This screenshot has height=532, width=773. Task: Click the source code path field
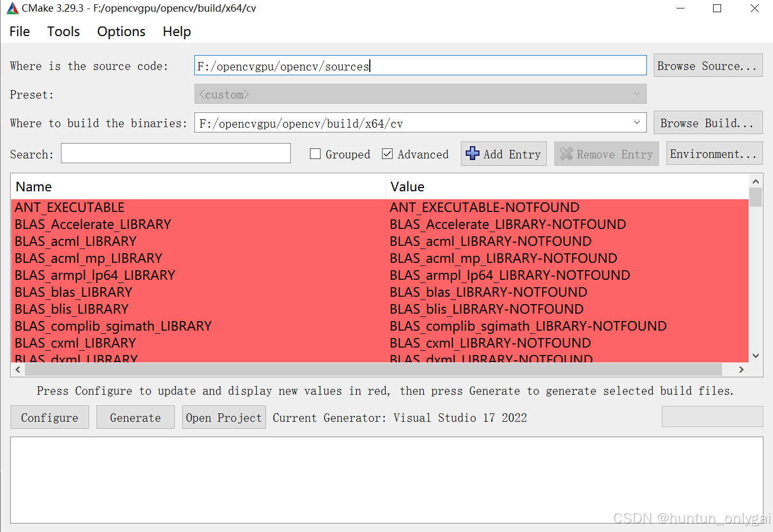tap(420, 66)
